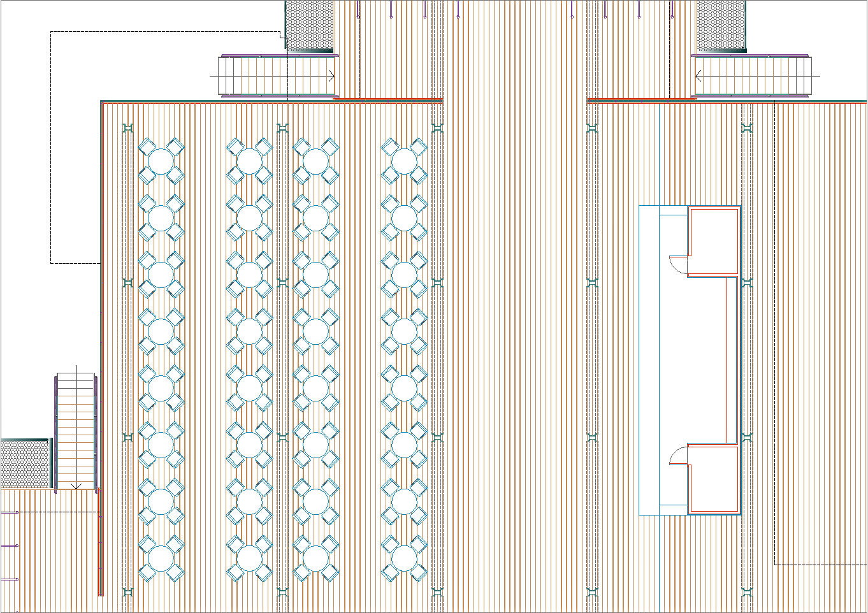Select the hatched block at bottom-left

tap(25, 463)
